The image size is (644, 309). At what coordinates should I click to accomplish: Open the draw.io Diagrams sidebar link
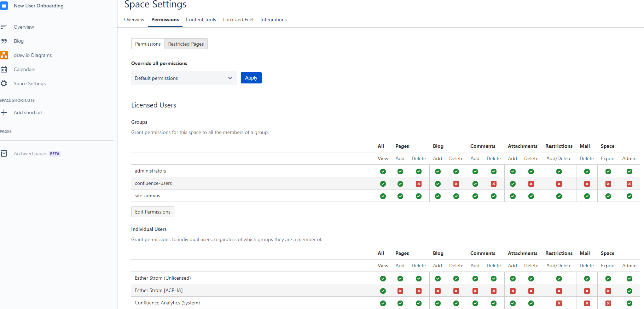pyautogui.click(x=33, y=55)
